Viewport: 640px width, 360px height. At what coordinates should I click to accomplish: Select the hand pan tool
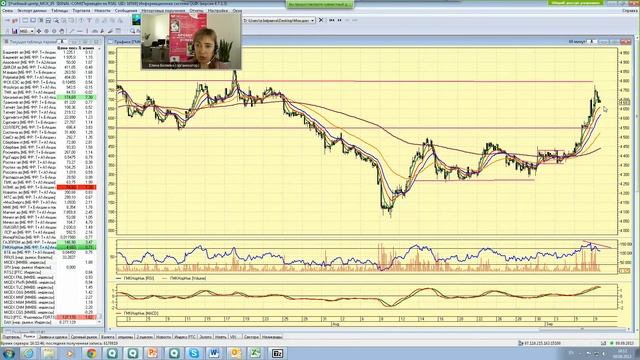click(62, 31)
